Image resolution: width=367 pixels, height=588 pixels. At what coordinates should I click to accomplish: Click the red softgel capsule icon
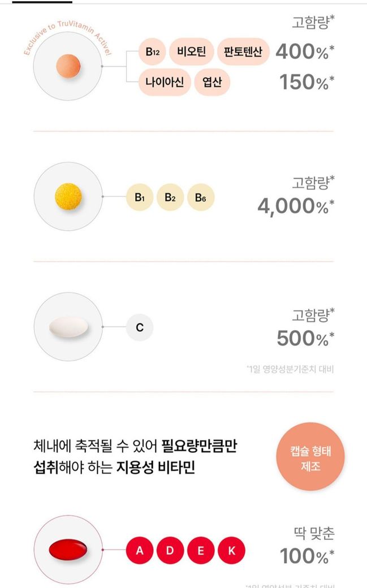pyautogui.click(x=68, y=550)
